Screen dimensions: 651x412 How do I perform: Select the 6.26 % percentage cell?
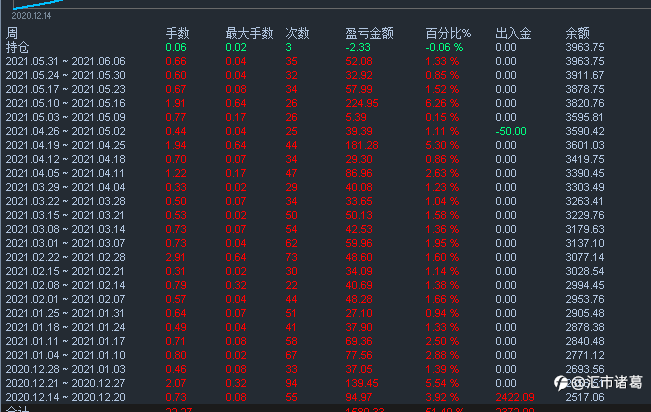tap(443, 103)
